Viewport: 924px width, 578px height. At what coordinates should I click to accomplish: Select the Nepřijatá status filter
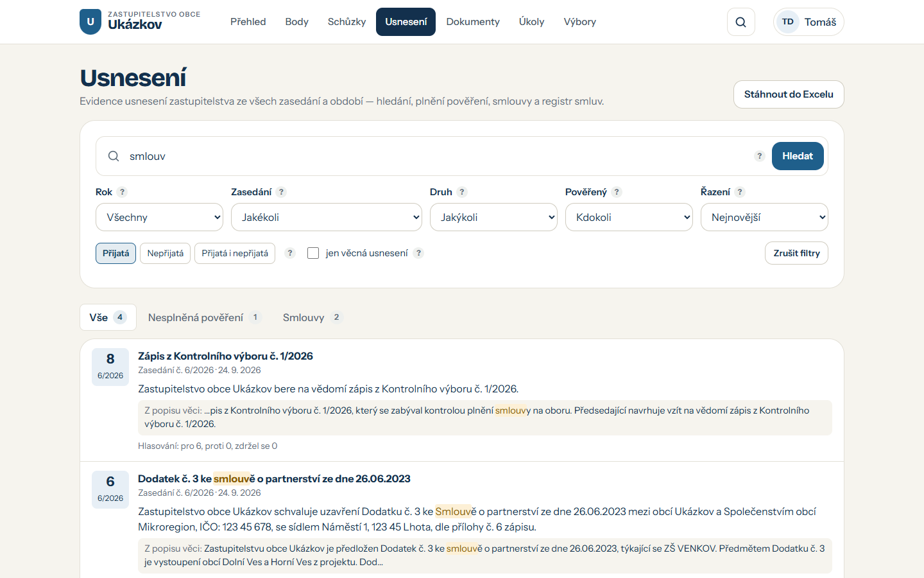pyautogui.click(x=166, y=253)
